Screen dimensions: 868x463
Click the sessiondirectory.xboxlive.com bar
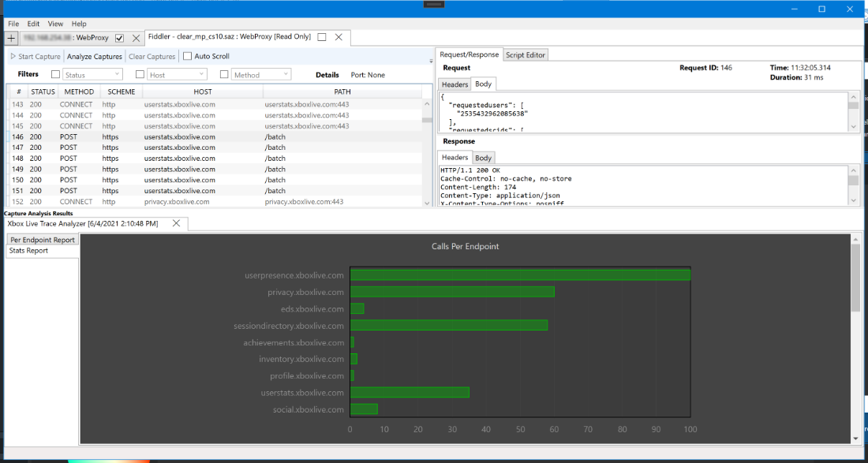449,325
